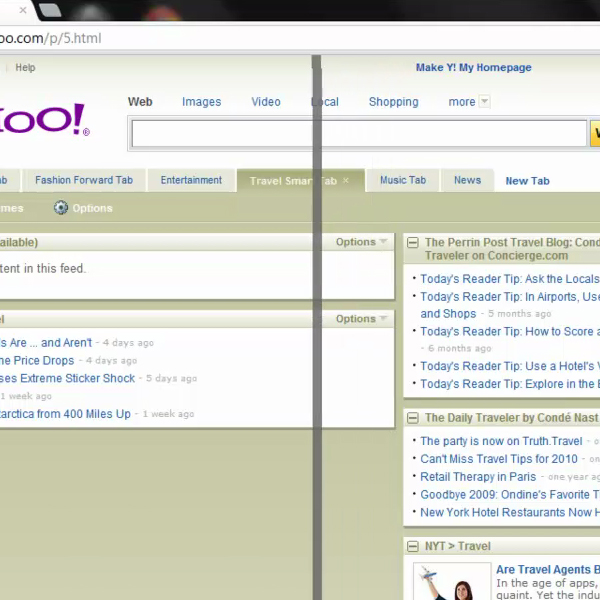Collapse the Perrin Post Travel Blog module
This screenshot has height=600, width=600.
(x=412, y=242)
